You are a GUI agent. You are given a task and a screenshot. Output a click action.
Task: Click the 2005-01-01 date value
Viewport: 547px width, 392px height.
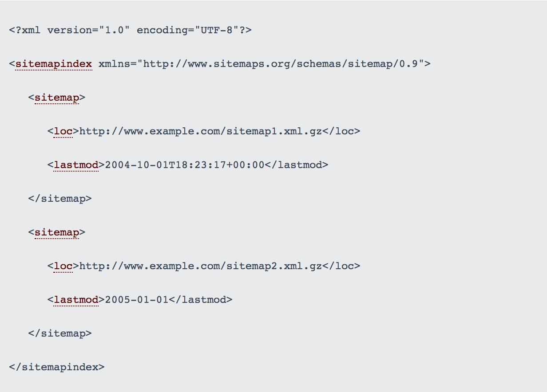[137, 300]
